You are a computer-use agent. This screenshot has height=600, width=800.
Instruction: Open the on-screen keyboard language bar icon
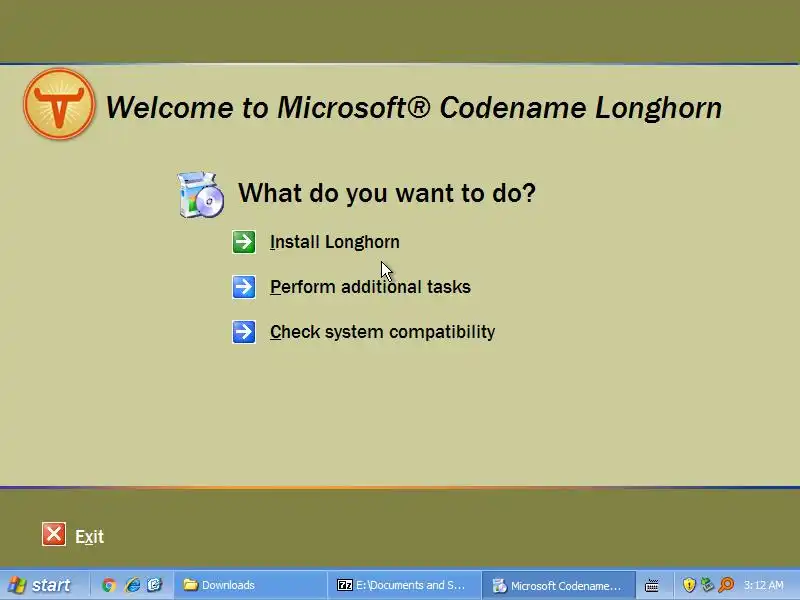tap(652, 585)
